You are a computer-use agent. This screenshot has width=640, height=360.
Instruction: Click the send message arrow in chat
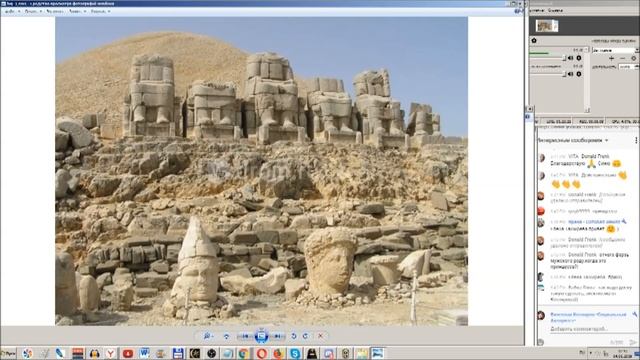633,342
